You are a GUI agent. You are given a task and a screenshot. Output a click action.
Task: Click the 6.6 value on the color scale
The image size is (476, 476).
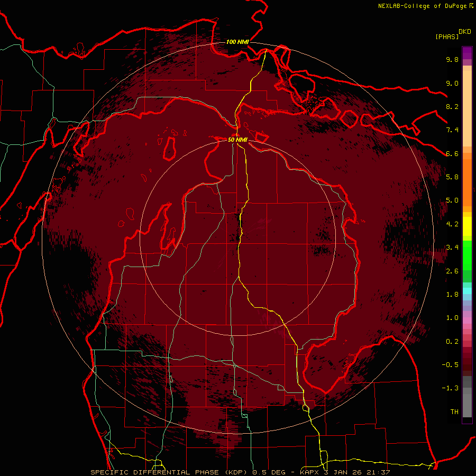pyautogui.click(x=452, y=153)
